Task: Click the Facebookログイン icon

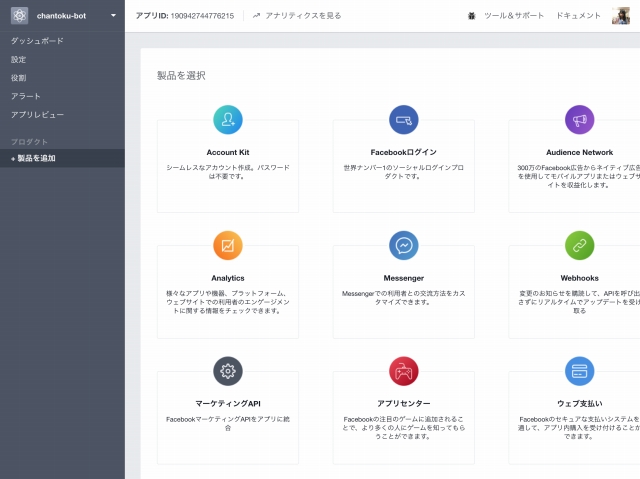Action: (404, 120)
